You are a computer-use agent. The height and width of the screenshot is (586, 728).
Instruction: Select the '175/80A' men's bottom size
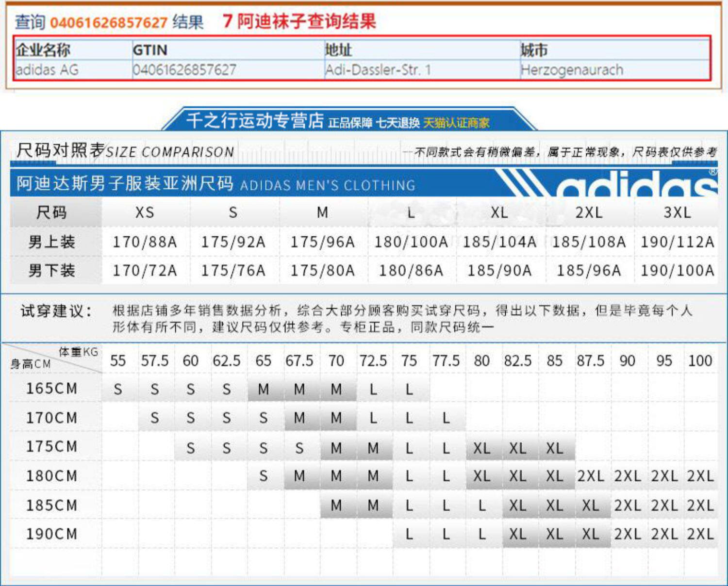(322, 270)
